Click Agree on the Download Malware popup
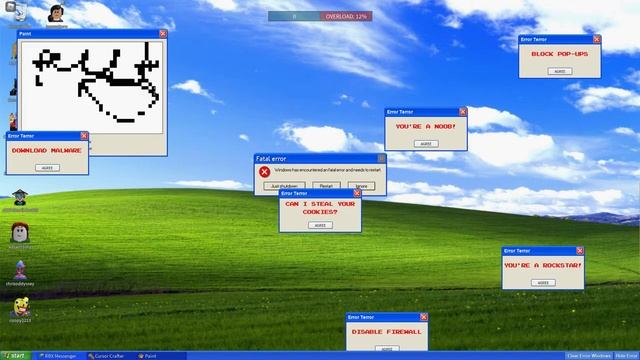640x360 pixels. 47,168
